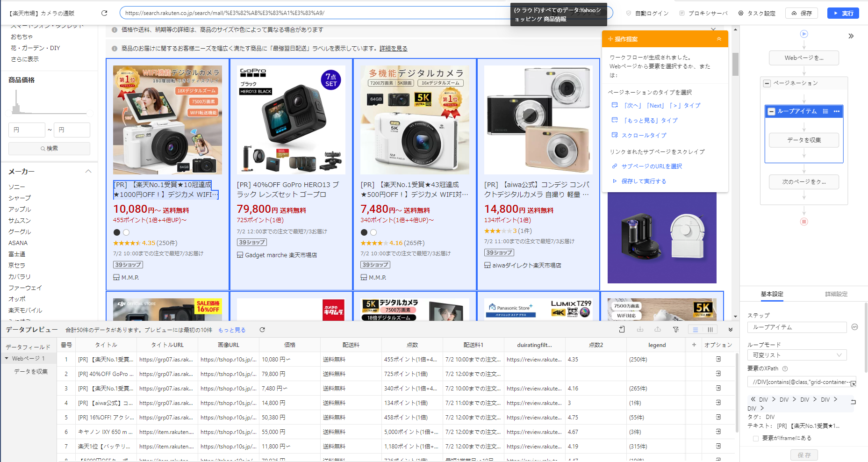Collapse the ループアイテム block with the minus box

(772, 111)
